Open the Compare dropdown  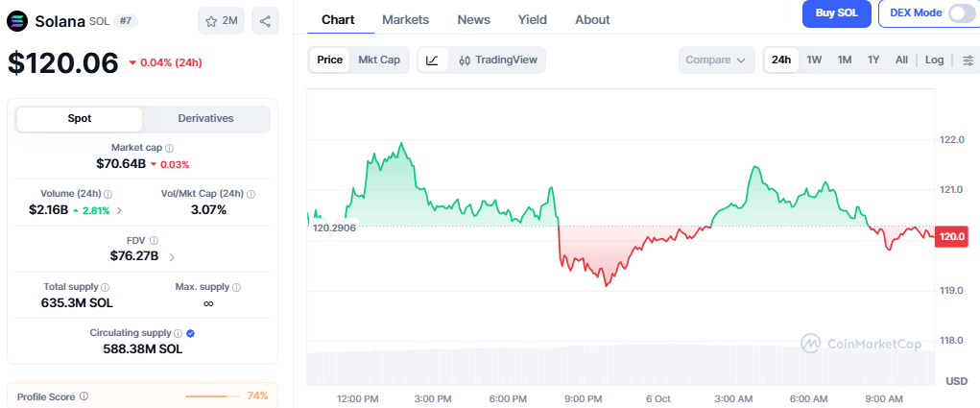(716, 60)
